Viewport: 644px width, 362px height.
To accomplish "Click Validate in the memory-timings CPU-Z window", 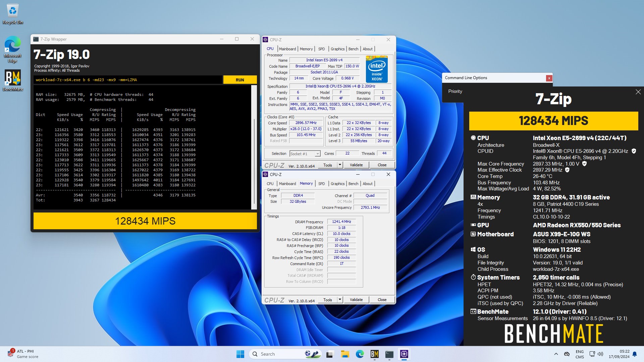I will pyautogui.click(x=356, y=300).
